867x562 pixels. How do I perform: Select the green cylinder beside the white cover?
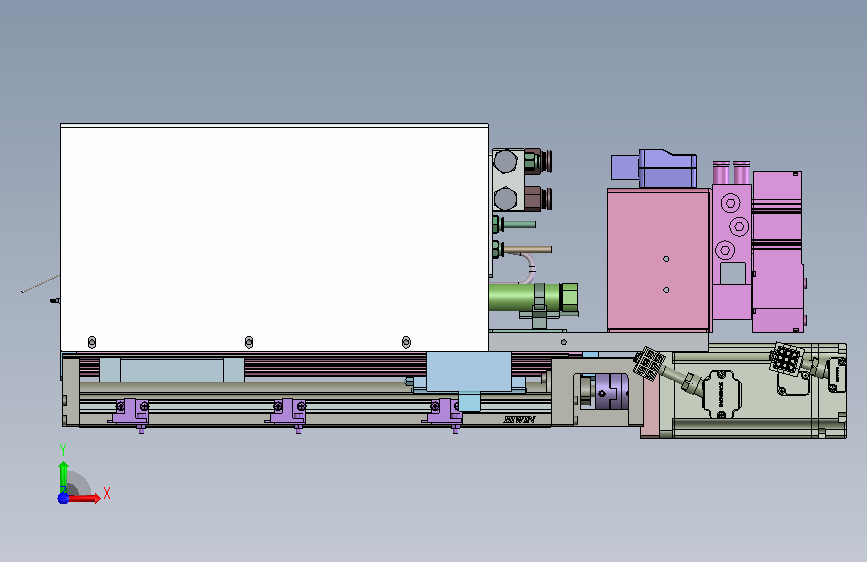[x=533, y=296]
